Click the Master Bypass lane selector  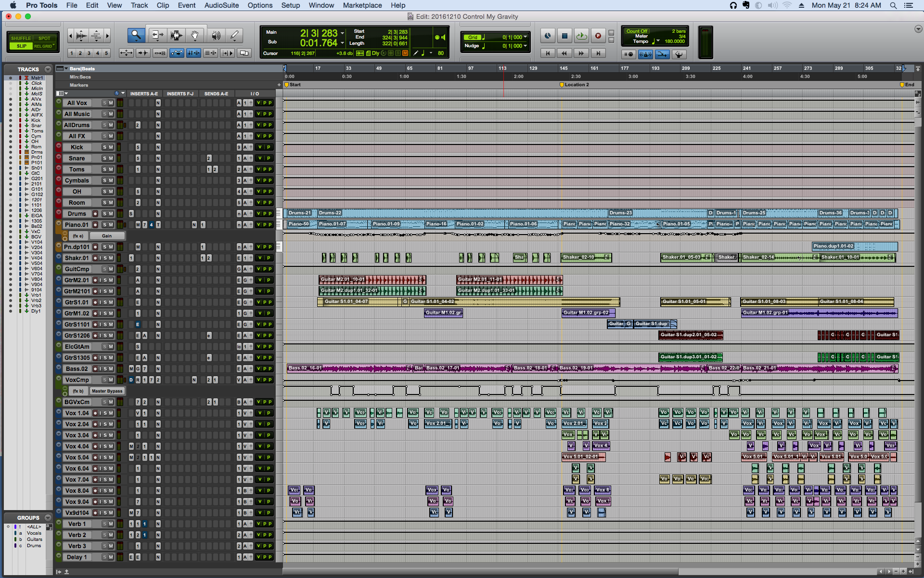pyautogui.click(x=107, y=391)
